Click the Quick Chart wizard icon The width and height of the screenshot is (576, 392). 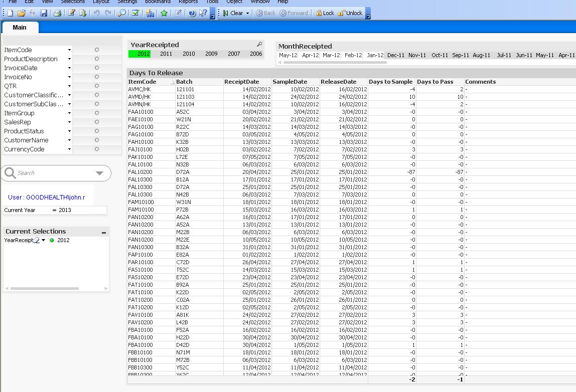(150, 13)
